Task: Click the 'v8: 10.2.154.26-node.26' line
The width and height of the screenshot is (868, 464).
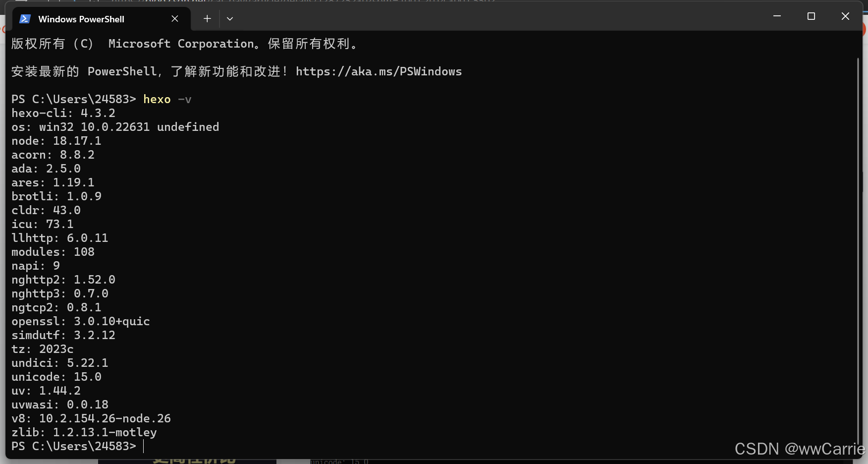Action: click(91, 419)
